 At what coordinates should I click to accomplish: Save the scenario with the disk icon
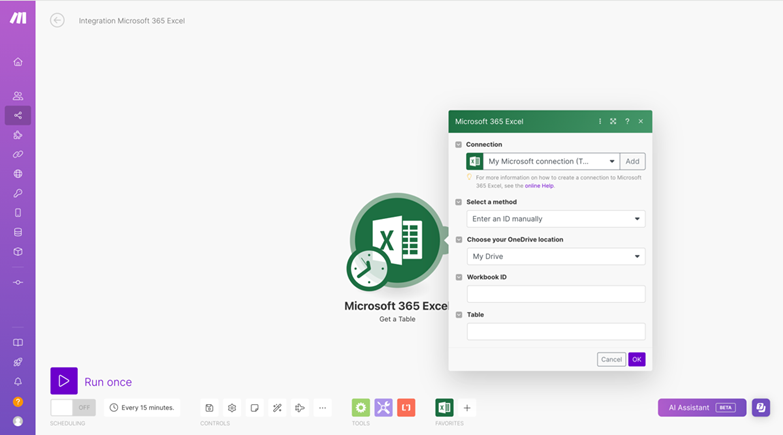(209, 408)
